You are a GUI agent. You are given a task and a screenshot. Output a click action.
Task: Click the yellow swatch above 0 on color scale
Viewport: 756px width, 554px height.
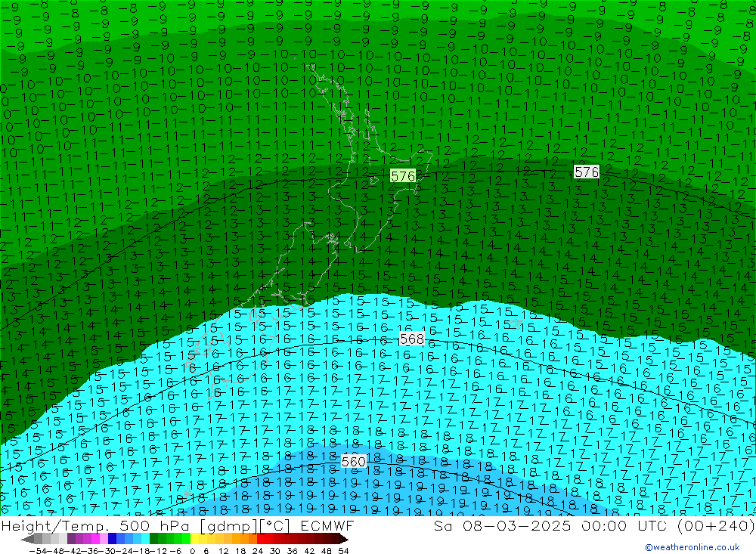pyautogui.click(x=195, y=539)
